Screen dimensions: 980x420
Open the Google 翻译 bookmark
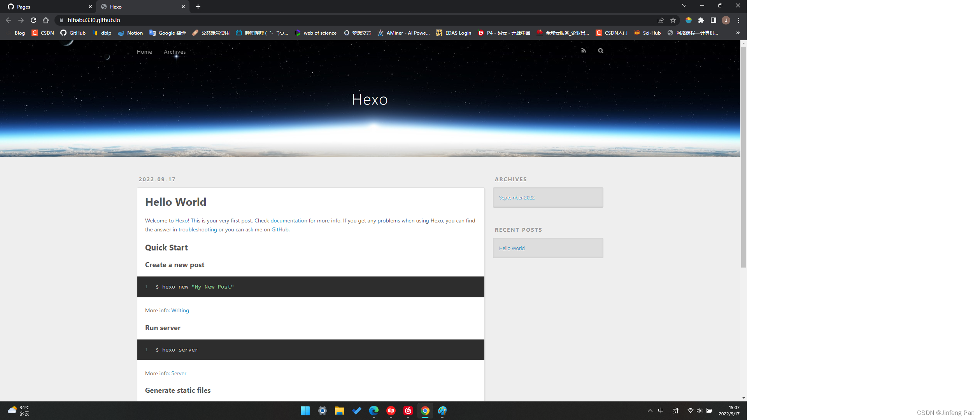click(x=168, y=33)
